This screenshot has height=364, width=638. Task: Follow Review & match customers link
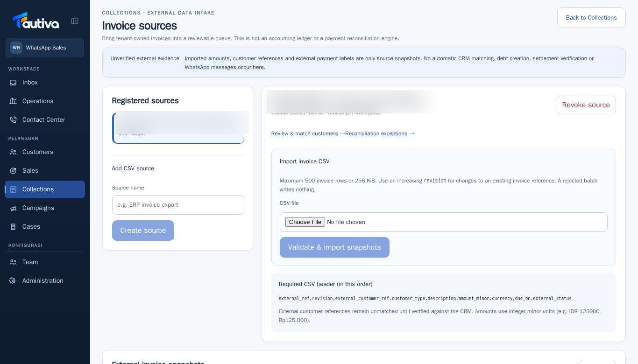(x=308, y=133)
